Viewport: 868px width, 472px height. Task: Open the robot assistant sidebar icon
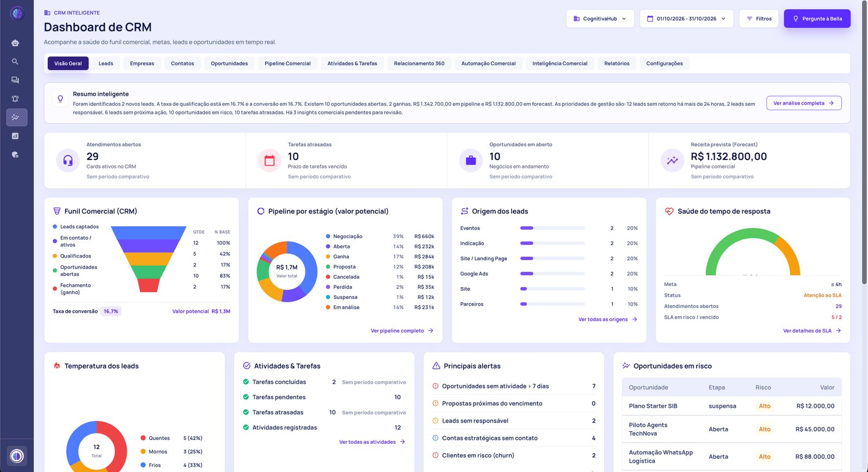(15, 43)
